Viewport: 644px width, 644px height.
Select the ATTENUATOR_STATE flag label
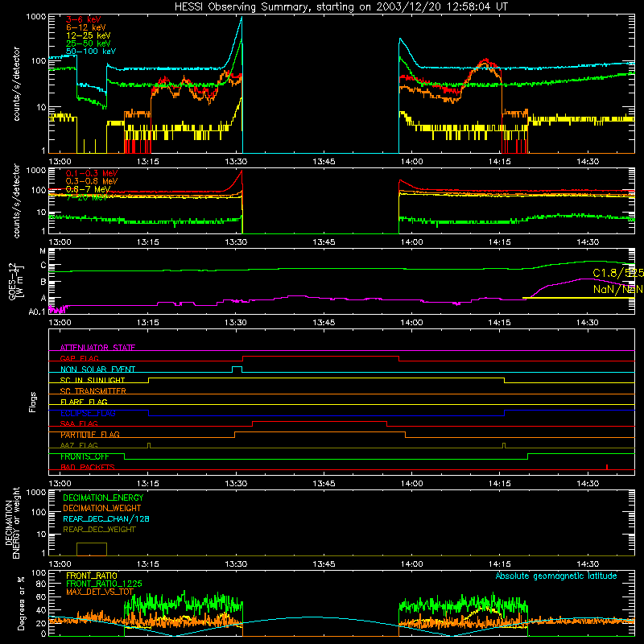97,348
